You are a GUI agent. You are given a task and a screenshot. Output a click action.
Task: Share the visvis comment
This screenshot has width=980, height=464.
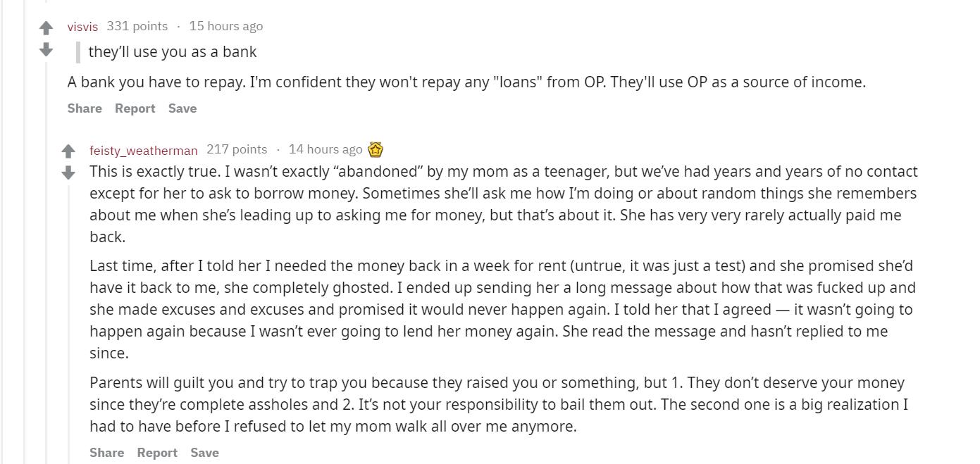pyautogui.click(x=85, y=108)
